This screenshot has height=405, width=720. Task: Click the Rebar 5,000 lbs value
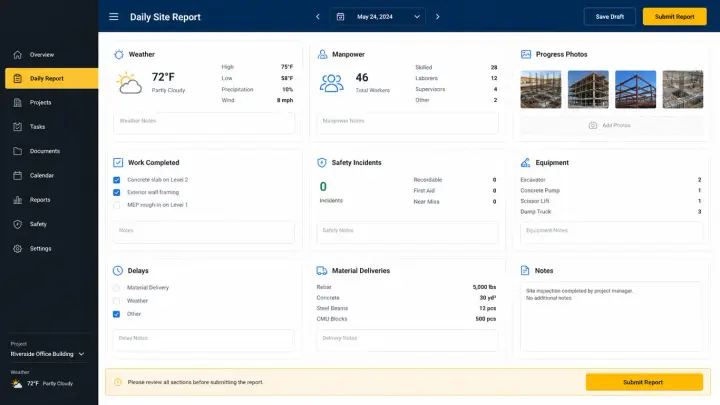(x=484, y=287)
